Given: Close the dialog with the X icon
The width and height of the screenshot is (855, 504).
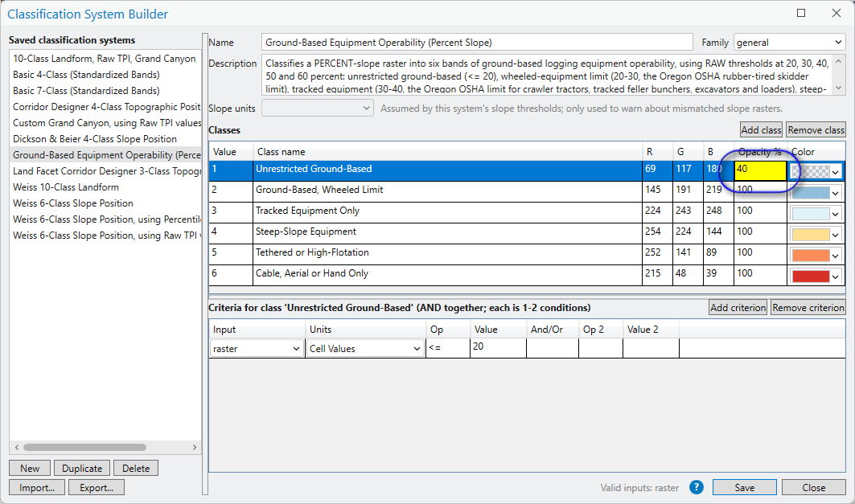Looking at the screenshot, I should pos(837,13).
